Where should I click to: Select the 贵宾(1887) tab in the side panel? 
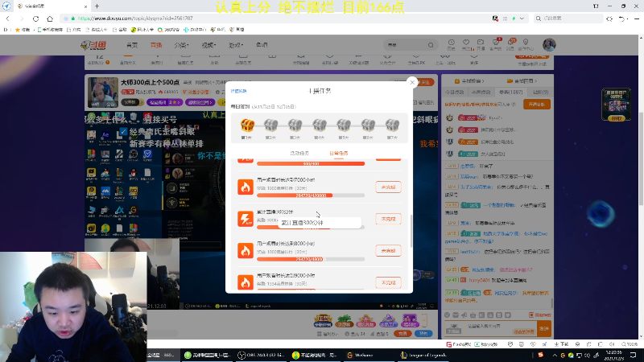(510, 92)
